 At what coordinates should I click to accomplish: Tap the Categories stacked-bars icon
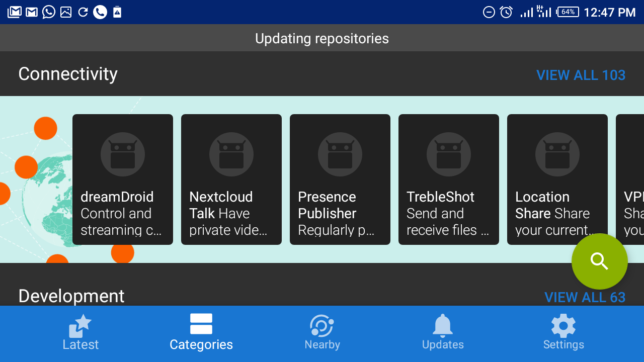(201, 324)
